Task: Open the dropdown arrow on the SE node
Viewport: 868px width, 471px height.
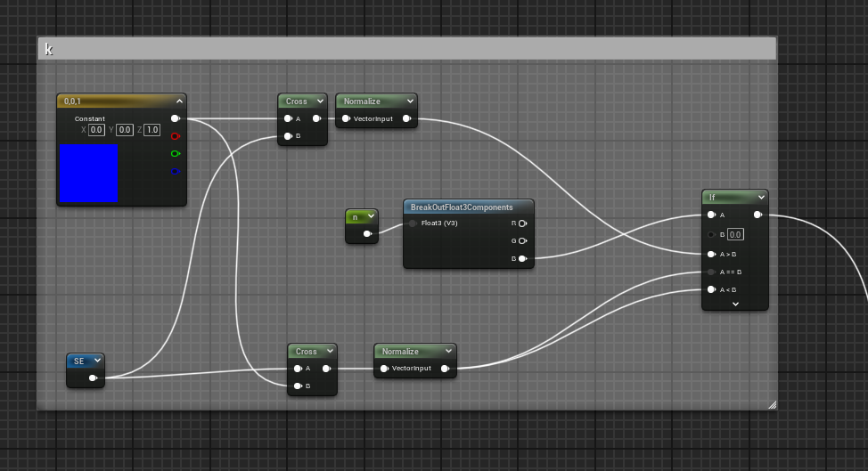Action: coord(96,361)
